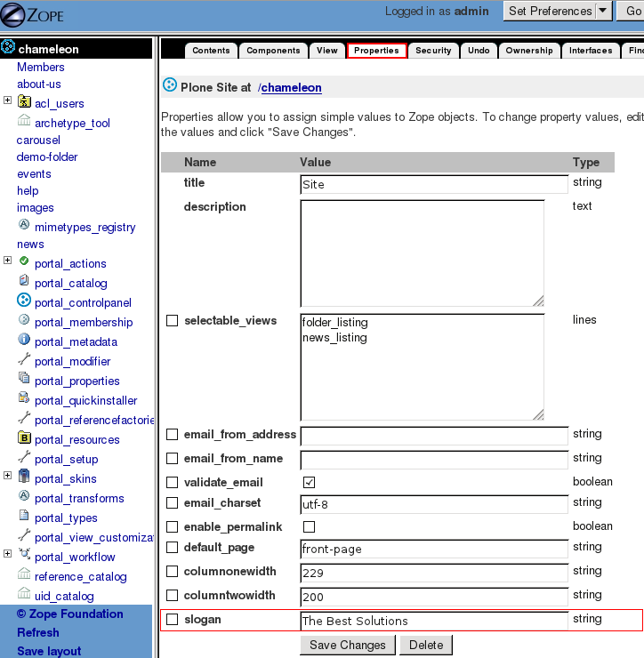This screenshot has width=644, height=658.
Task: Click the slogan value input field
Action: [434, 621]
